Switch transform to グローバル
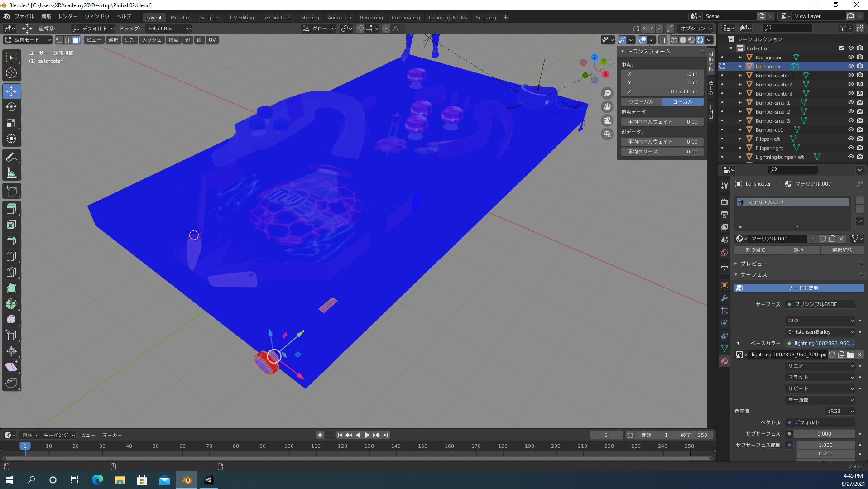Screen dimensions: 868x489 point(641,102)
